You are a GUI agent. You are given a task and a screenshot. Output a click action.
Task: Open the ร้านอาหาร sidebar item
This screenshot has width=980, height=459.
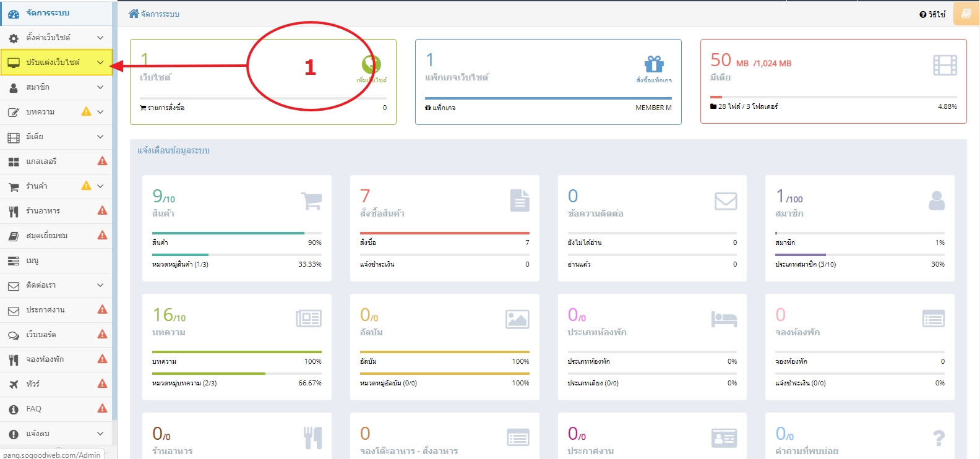click(x=56, y=211)
